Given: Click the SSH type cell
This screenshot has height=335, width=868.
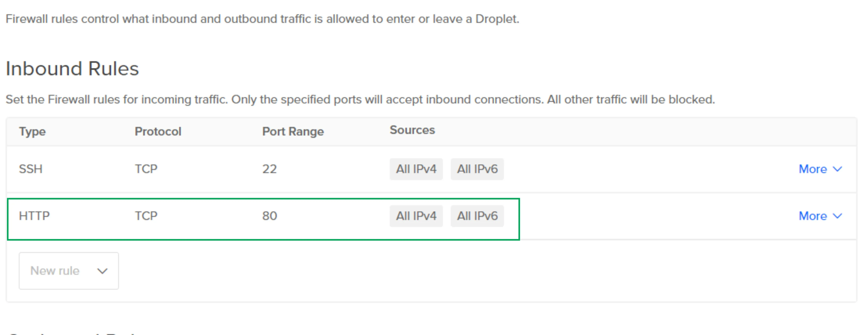Looking at the screenshot, I should pos(31,169).
